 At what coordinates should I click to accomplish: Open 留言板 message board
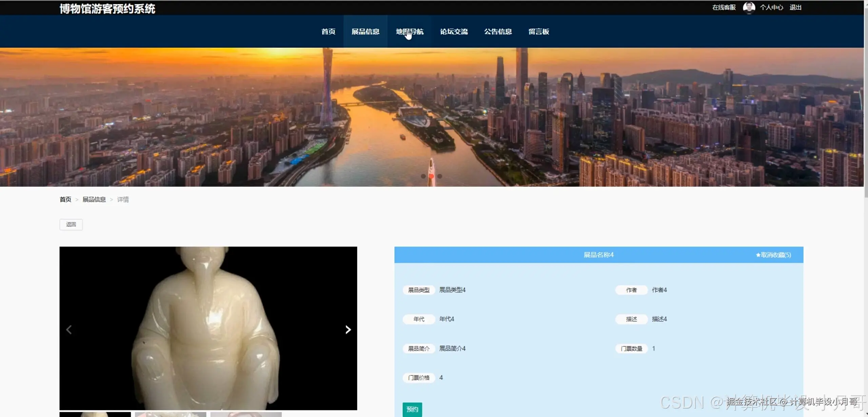click(x=538, y=32)
